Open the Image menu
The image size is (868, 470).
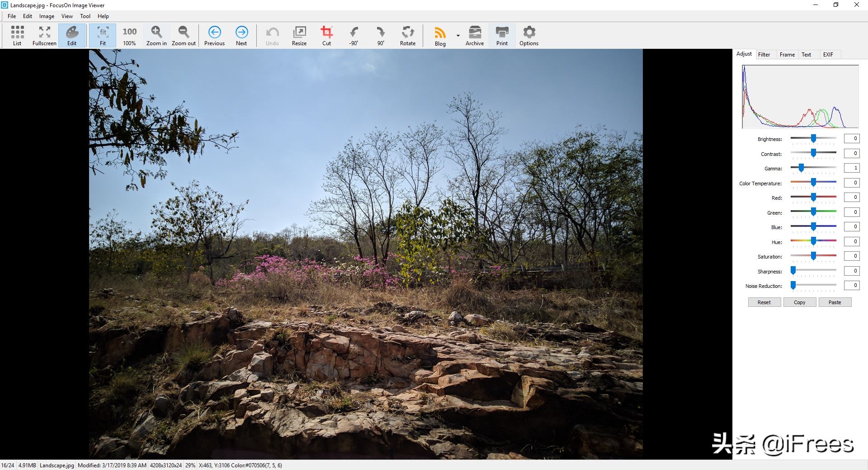point(47,16)
